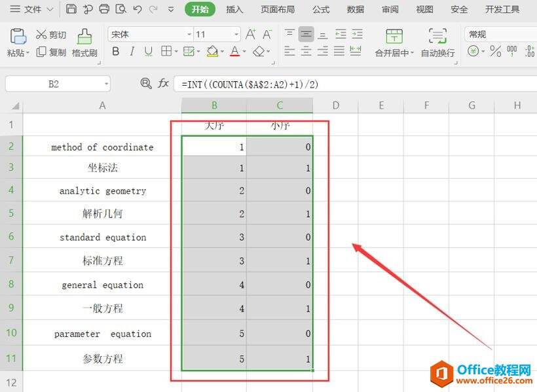The image size is (537, 392).
Task: Apply the percent number format
Action: pyautogui.click(x=495, y=51)
